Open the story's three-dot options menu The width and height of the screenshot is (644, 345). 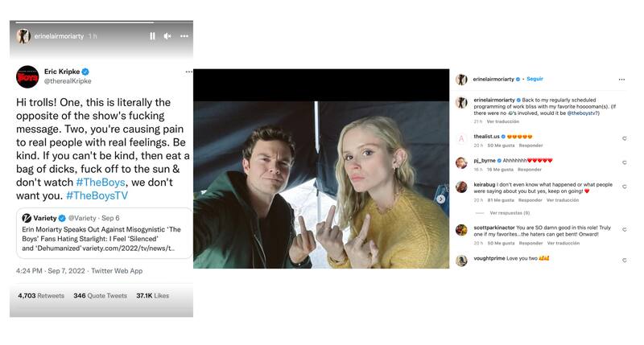[184, 36]
